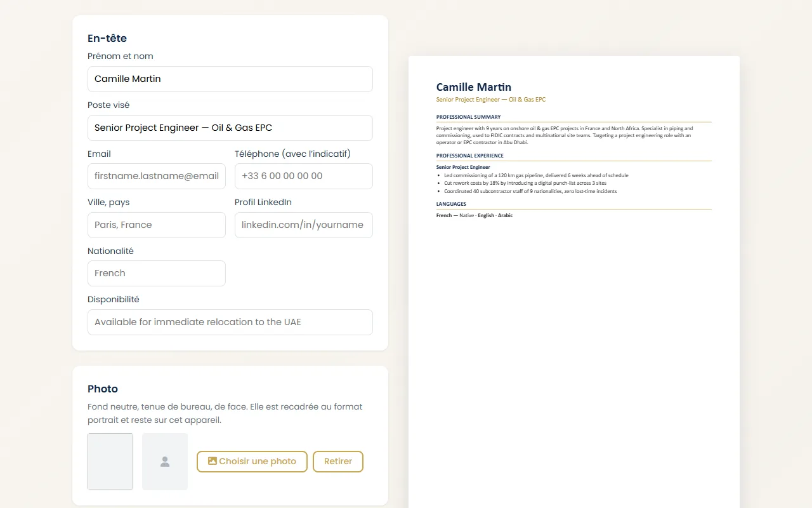Click the "Disponibilité" label

coord(114,299)
